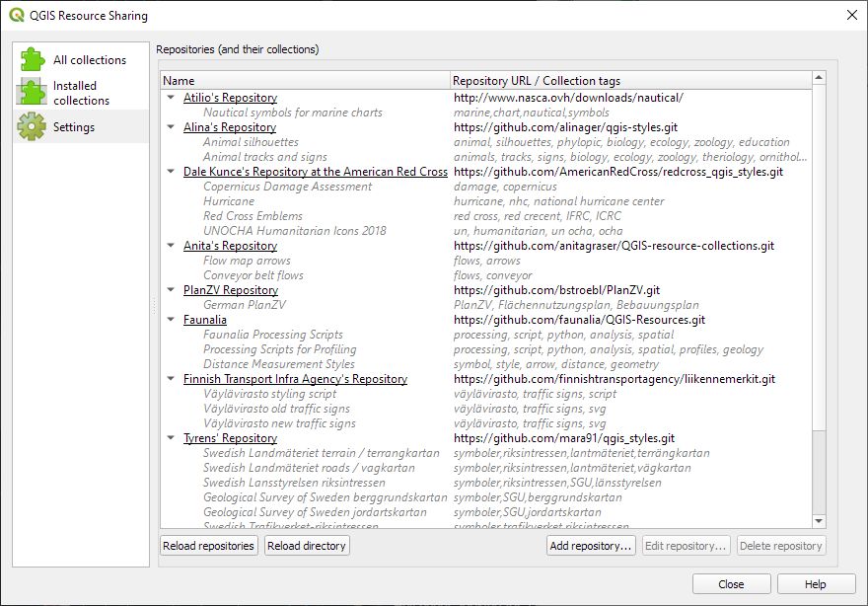Collapse the Faunalia repository node
This screenshot has height=606, width=868.
coord(172,320)
